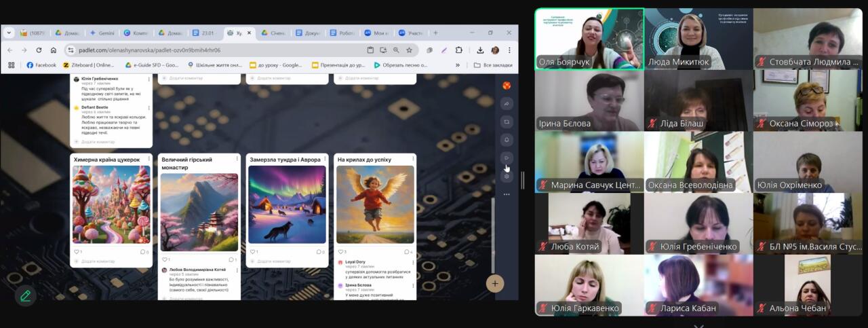Open the candy land image thumbnail
The height and width of the screenshot is (328, 868).
tap(111, 204)
